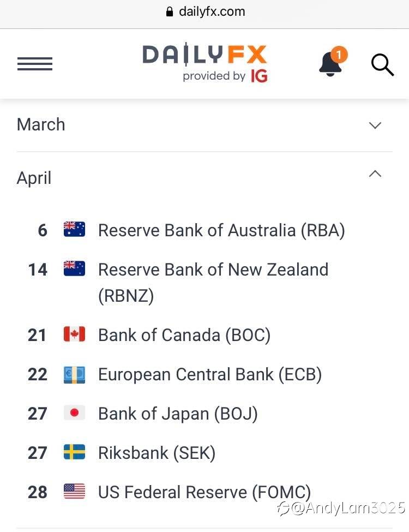Tap the DailyFX logo

204,63
